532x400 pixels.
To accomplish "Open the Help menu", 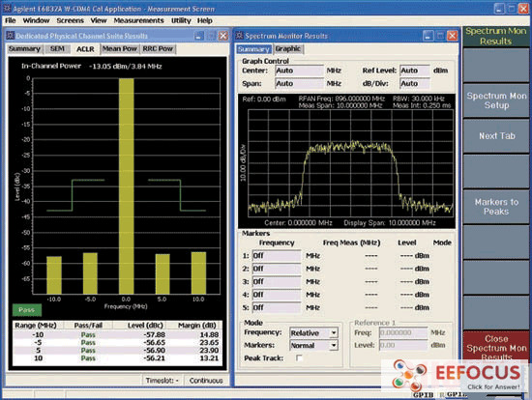I will 205,20.
